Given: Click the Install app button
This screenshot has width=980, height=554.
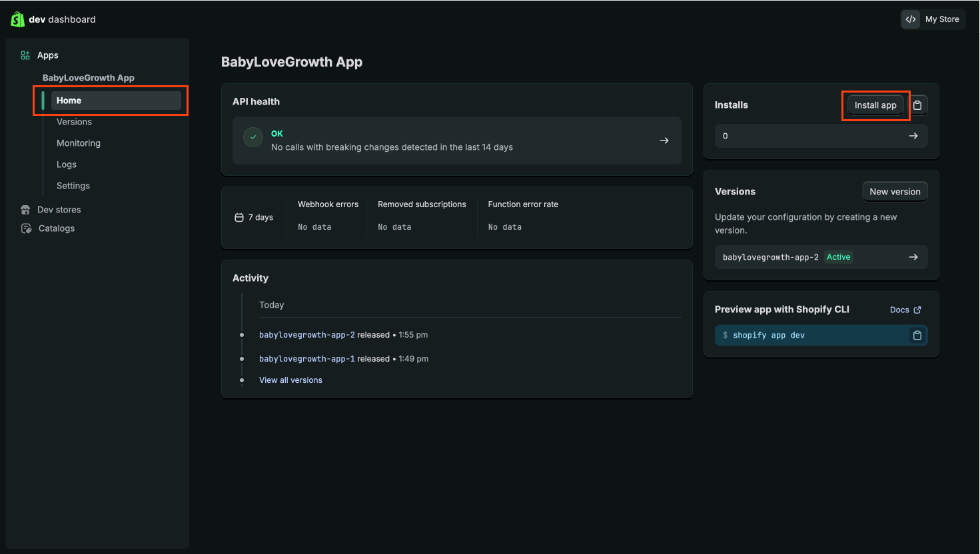Looking at the screenshot, I should (x=875, y=105).
